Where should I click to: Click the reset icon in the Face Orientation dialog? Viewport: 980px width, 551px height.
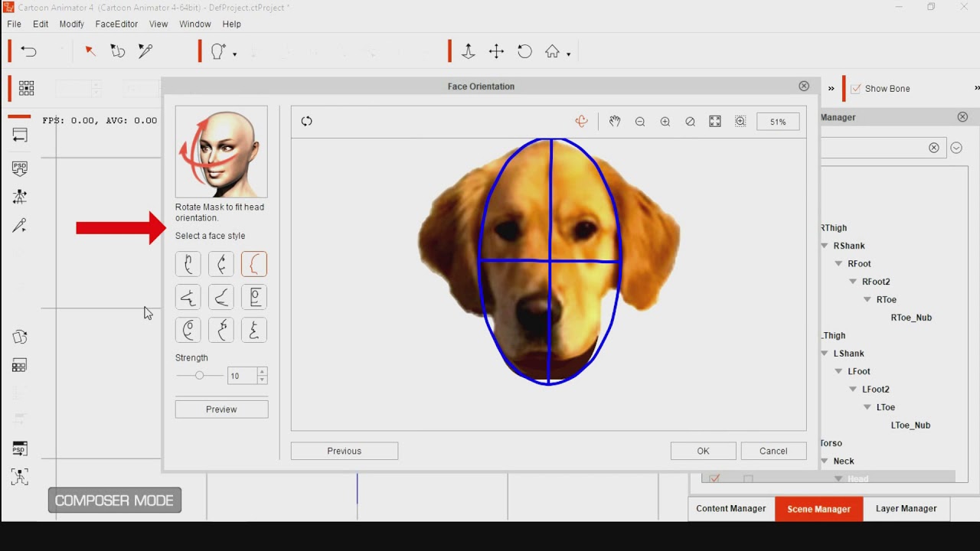tap(306, 121)
